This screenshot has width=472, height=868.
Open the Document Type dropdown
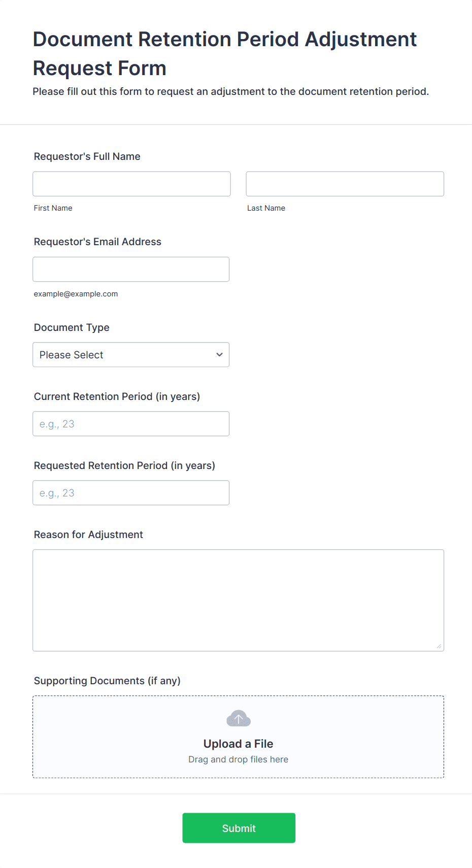tap(131, 355)
